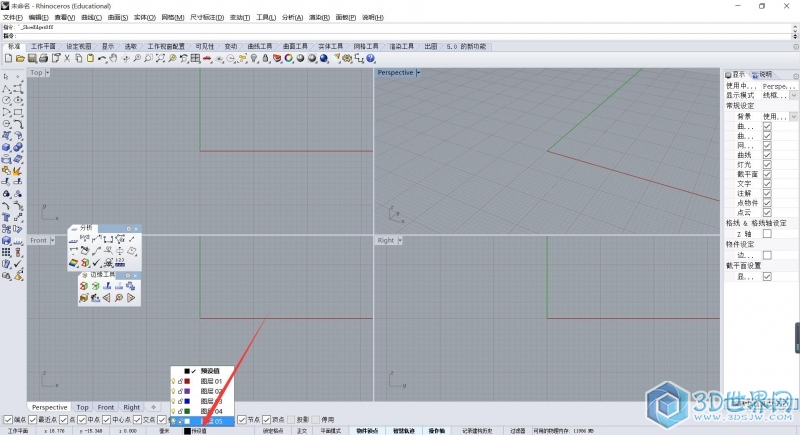The width and height of the screenshot is (800, 435).
Task: Click the Print icon in toolbar
Action: click(x=41, y=59)
